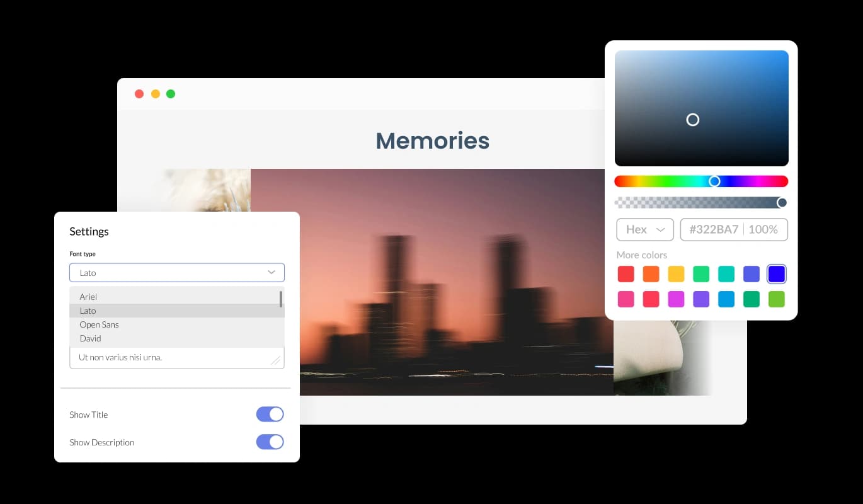Screen dimensions: 863x504
Task: Click the font list scrollbar thumb
Action: [280, 299]
